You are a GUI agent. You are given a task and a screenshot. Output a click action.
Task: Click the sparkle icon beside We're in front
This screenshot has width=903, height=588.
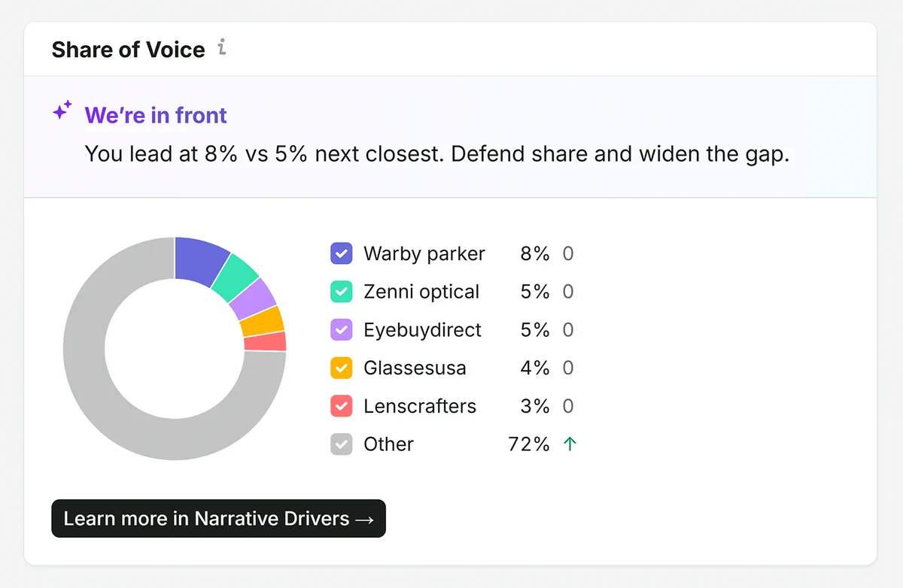point(62,111)
